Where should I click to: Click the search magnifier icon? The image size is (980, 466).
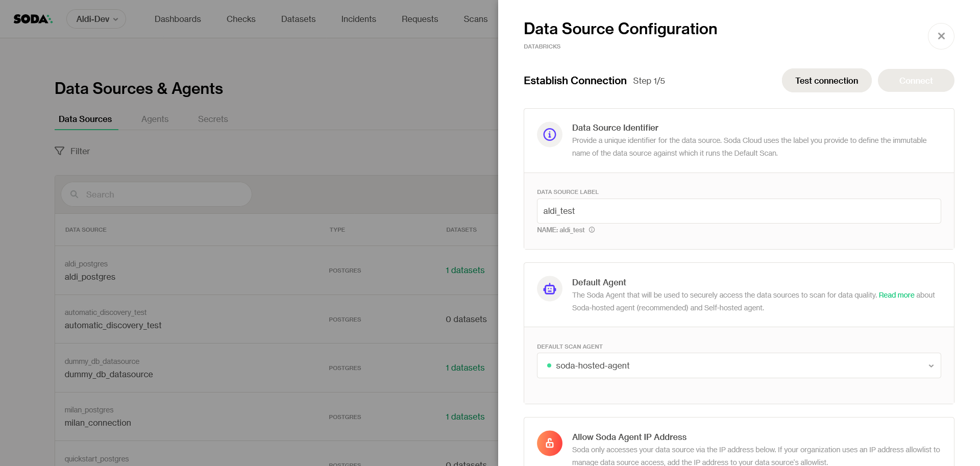coord(75,194)
